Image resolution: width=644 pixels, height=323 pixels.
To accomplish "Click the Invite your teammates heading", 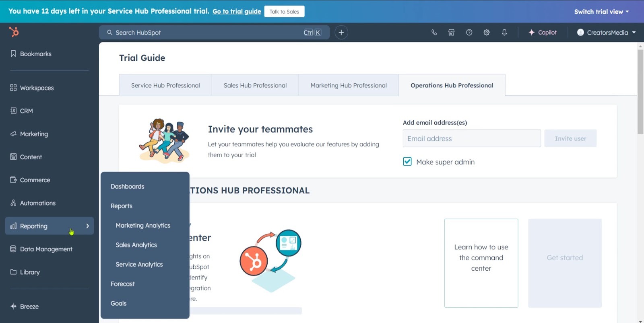I will coord(260,129).
